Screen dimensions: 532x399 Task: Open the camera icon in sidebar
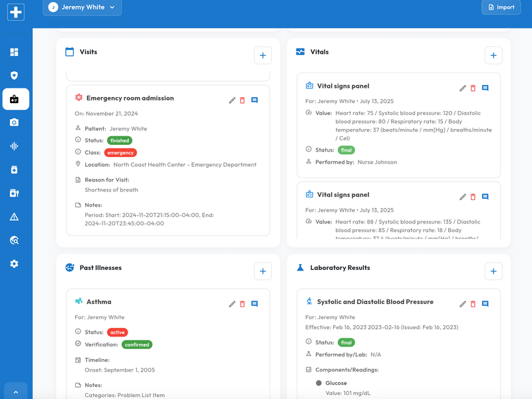click(x=15, y=122)
